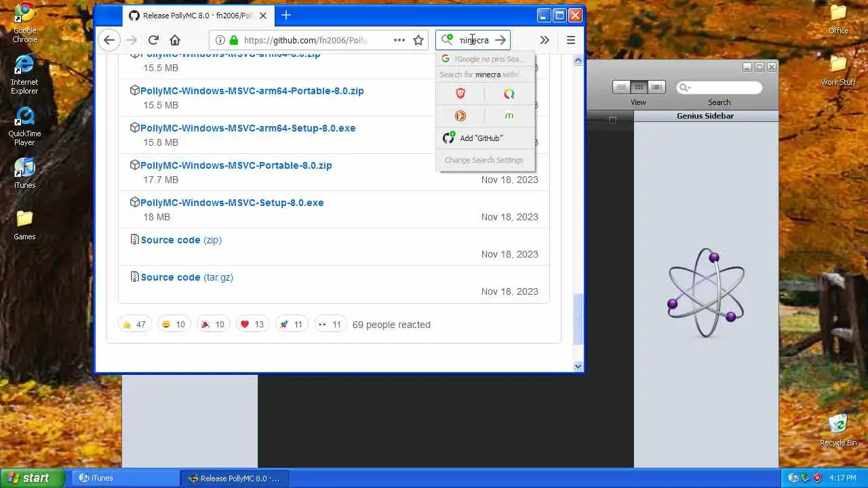Search with the DuckDuckGo engine icon
Viewport: 868px width, 488px height.
coord(460,116)
